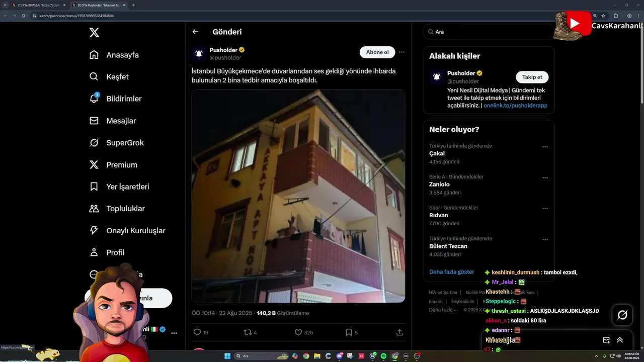Open the onelink.to/pusholderapp link
Viewport: 644px width, 362px height.
(515, 106)
